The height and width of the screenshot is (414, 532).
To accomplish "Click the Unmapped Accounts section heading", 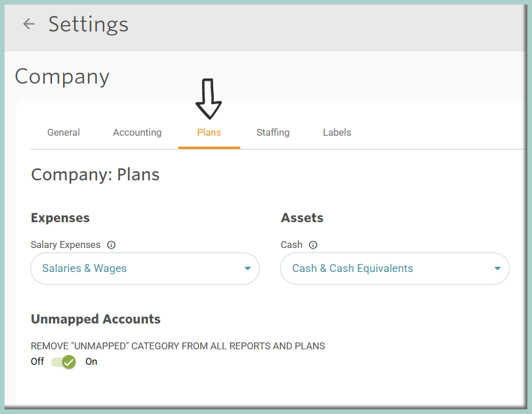I will click(96, 319).
